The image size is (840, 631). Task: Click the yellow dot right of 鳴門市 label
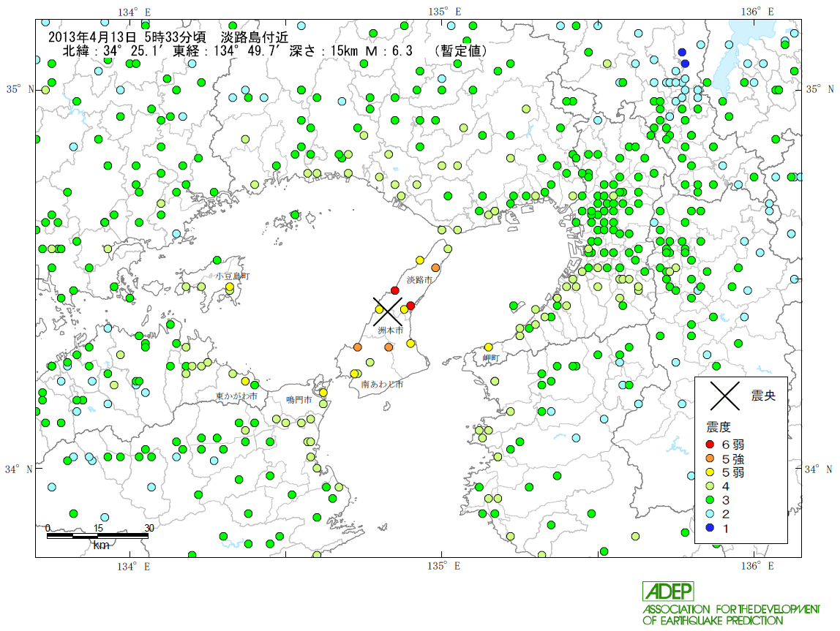[323, 393]
